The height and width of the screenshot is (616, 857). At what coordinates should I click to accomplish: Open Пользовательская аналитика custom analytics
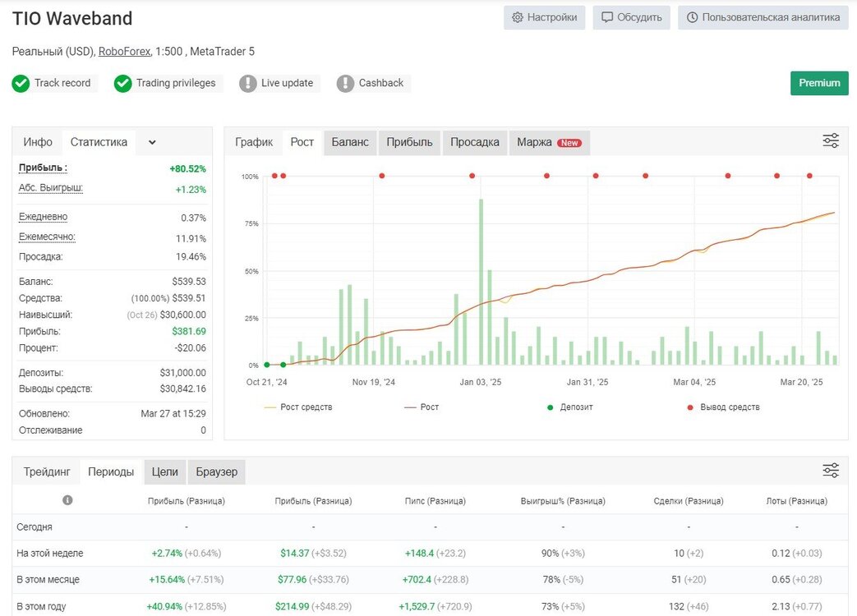763,17
